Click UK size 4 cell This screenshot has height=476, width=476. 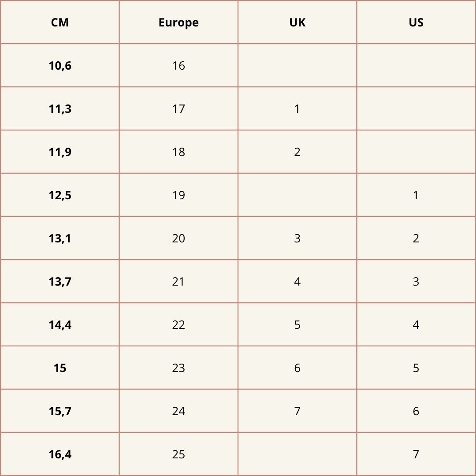click(297, 282)
